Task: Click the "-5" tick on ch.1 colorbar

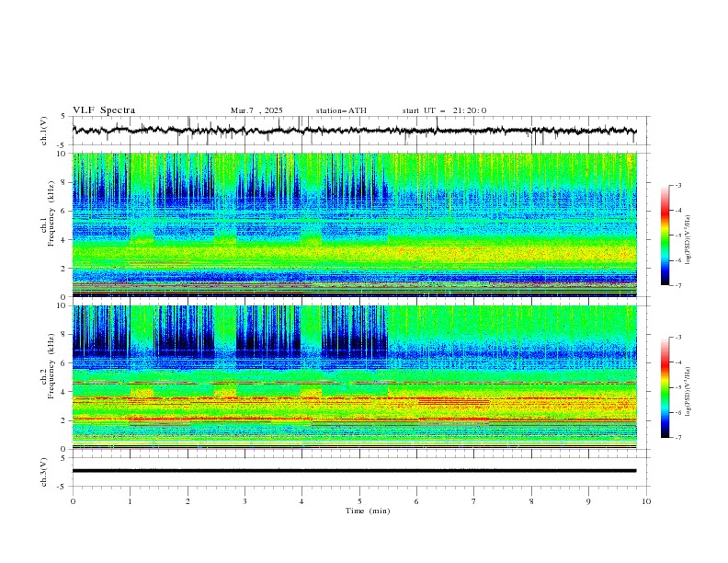Action: tap(678, 236)
